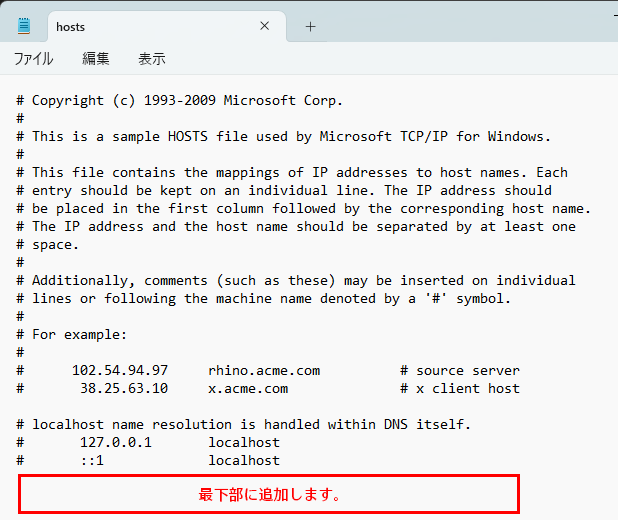
Task: Click on x.acme.com host name
Action: point(248,388)
